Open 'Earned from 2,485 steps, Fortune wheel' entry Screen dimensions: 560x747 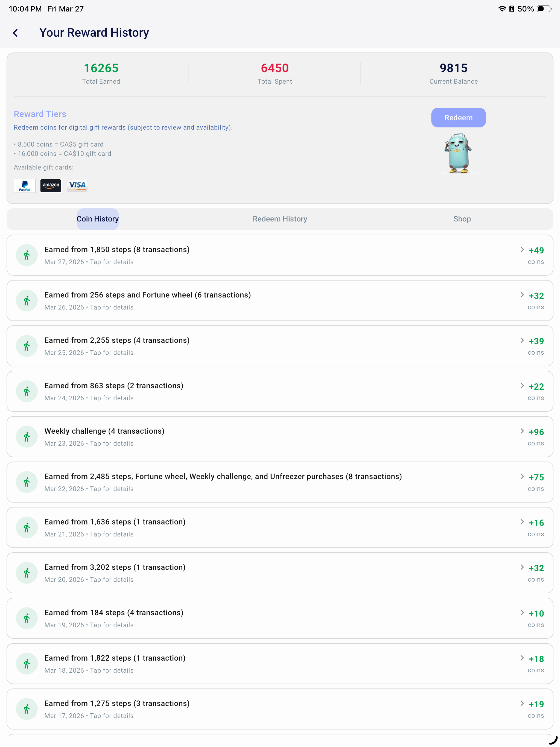point(280,482)
